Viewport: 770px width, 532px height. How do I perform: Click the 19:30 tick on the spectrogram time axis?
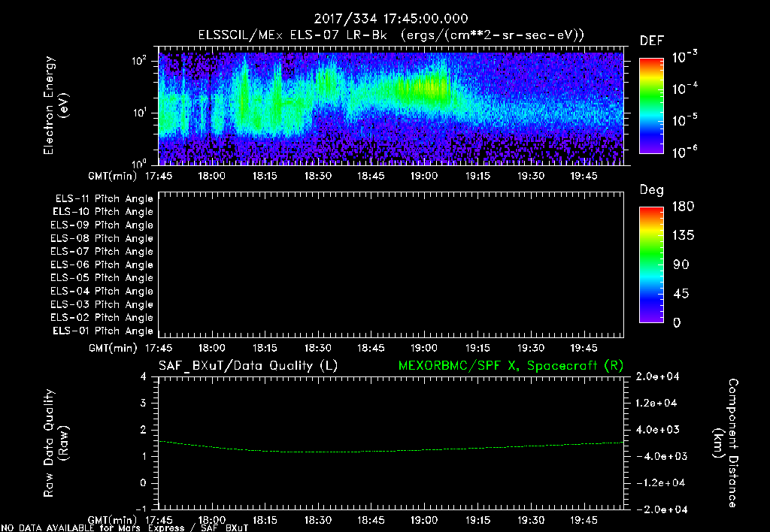click(x=531, y=176)
